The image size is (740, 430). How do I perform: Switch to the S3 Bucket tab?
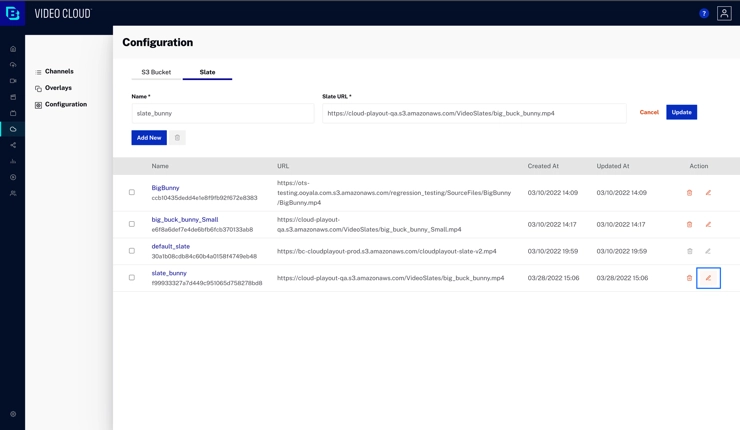click(x=156, y=72)
